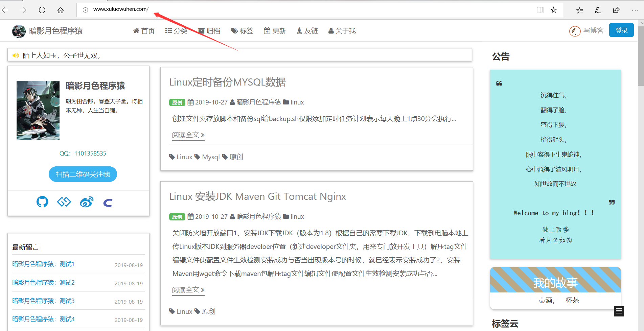Screen dimensions: 644x331
Task: Open the Edge share icon
Action: pos(616,10)
